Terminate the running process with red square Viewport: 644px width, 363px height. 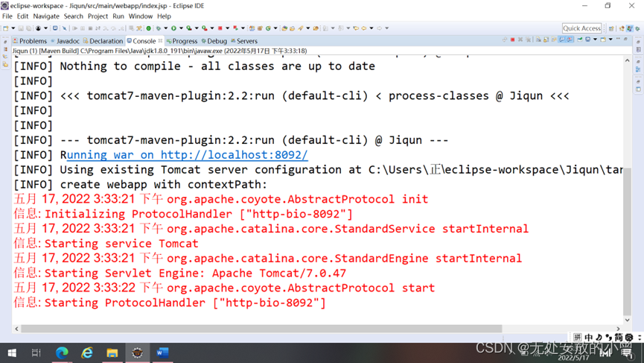(512, 40)
